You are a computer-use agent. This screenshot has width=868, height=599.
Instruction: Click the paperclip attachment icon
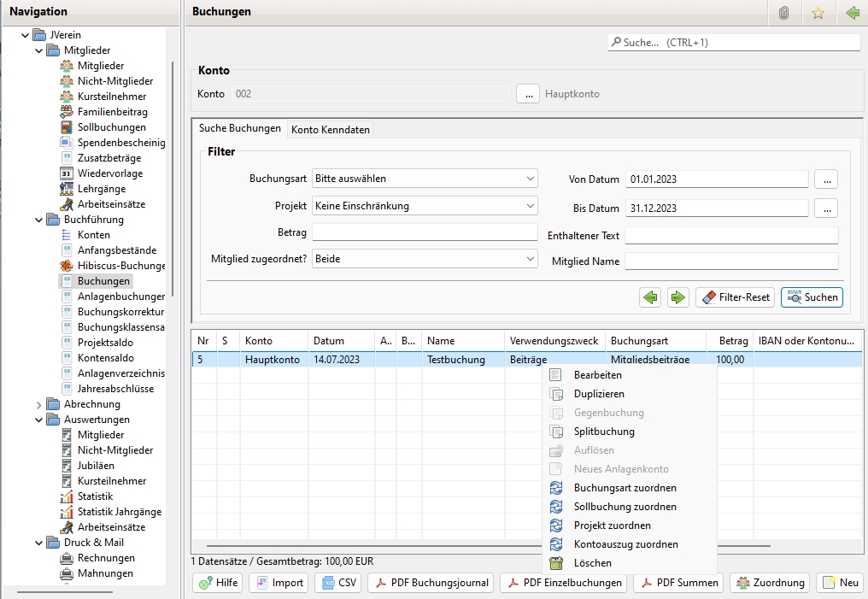(x=783, y=13)
